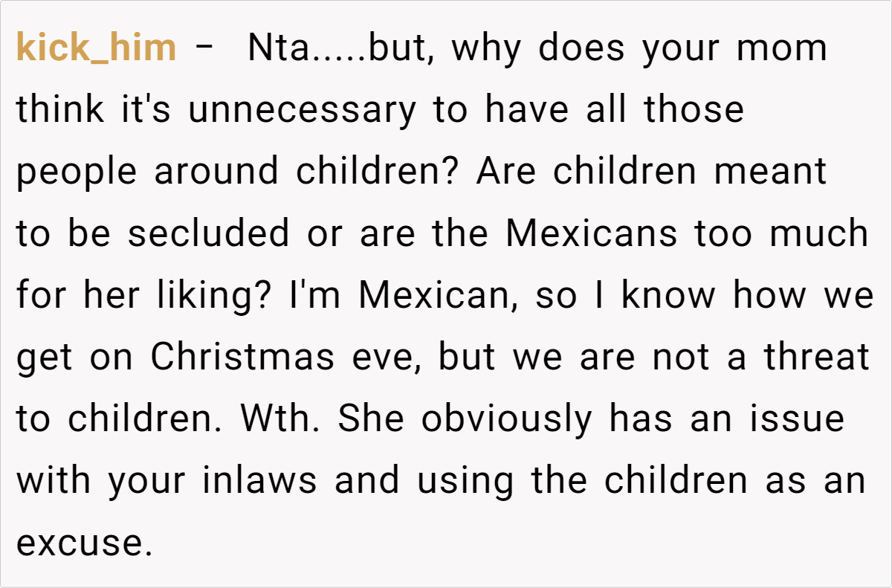Click the word "obviously"

coord(507,419)
